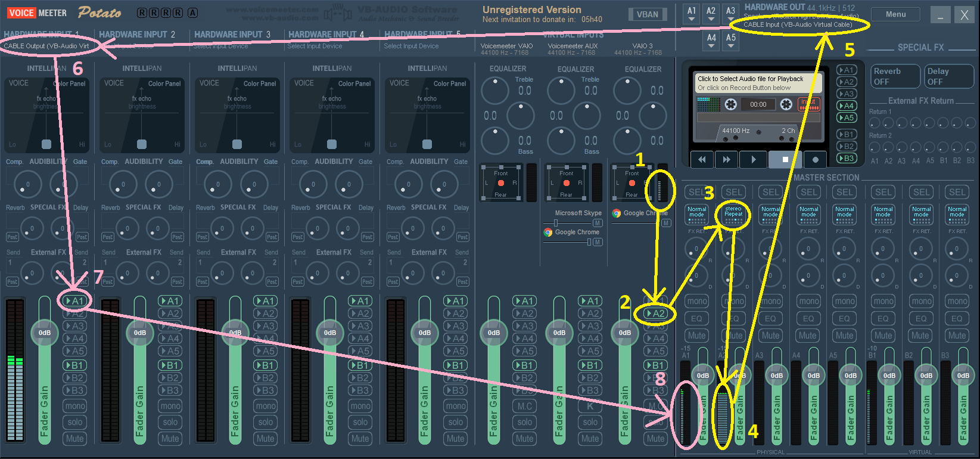
Task: Click the Reverb knob on Hardware Input 3
Action: [222, 228]
